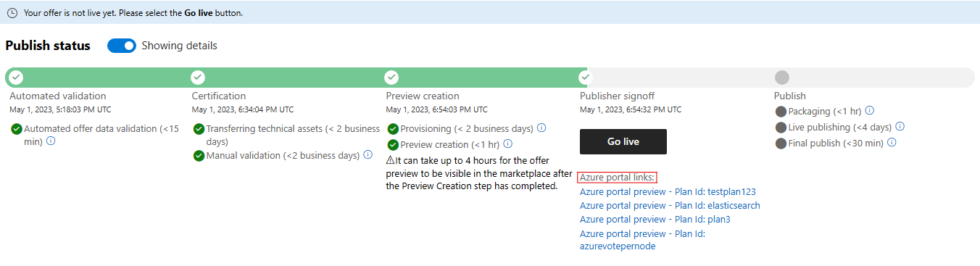Click info icon next to Provisioning

(541, 128)
